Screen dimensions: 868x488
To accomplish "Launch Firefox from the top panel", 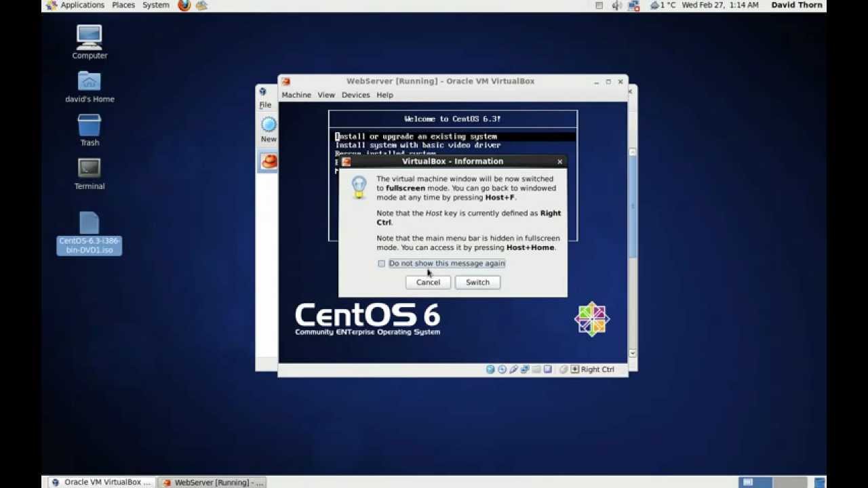I will 184,5.
